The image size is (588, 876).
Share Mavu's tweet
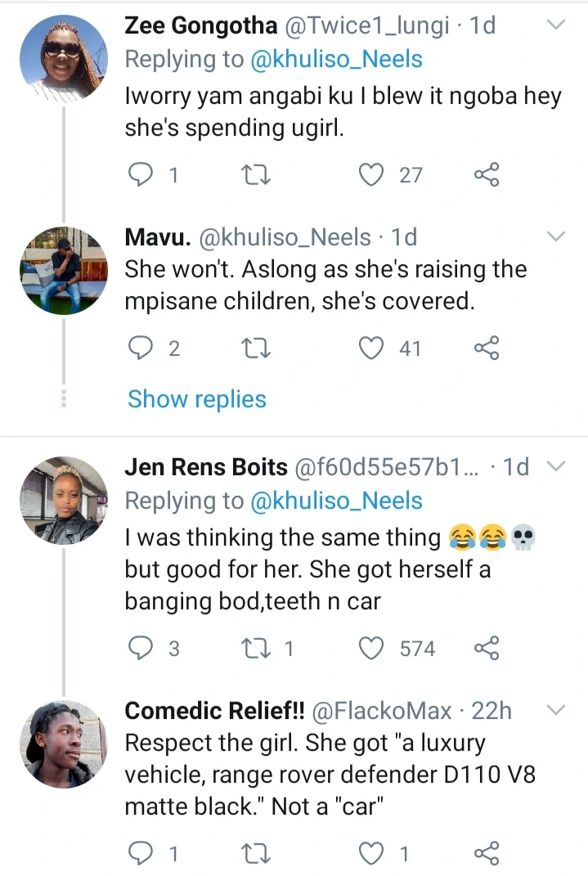click(486, 348)
